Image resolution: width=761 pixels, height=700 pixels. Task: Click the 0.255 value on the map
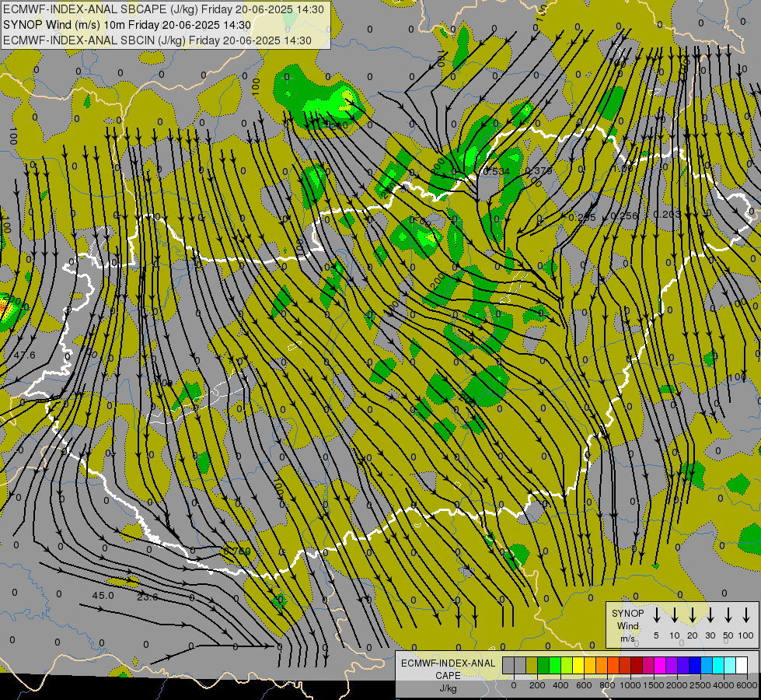click(582, 217)
